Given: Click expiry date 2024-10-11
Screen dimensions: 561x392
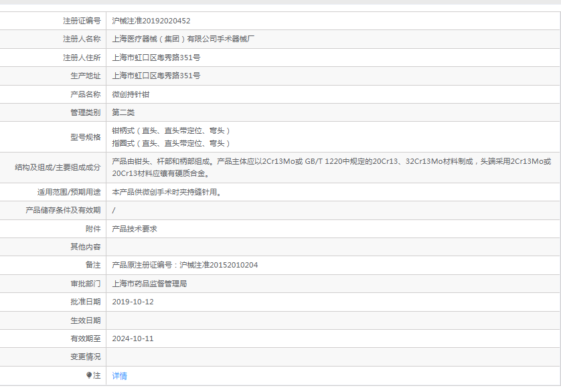Looking at the screenshot, I should tap(133, 338).
